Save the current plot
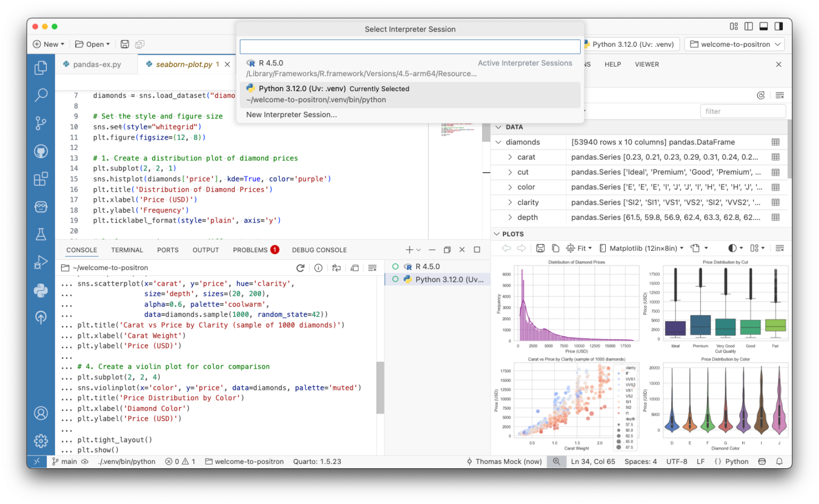This screenshot has width=819, height=504. coord(540,248)
